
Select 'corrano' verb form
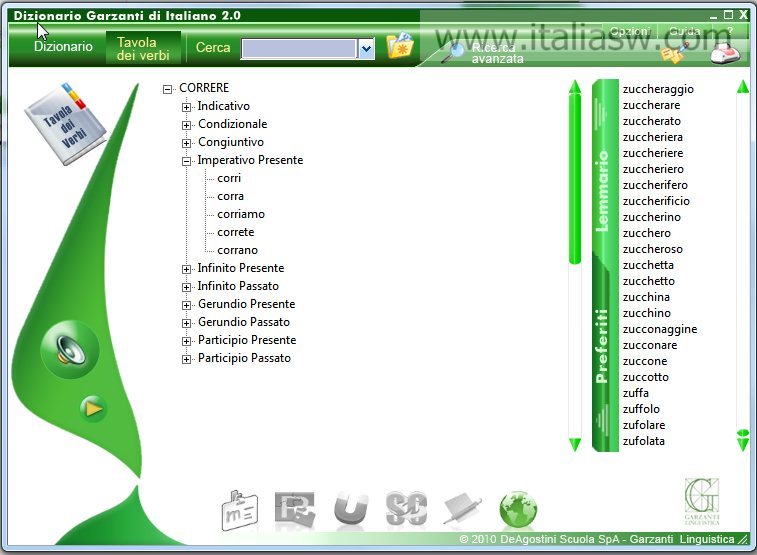(x=238, y=250)
